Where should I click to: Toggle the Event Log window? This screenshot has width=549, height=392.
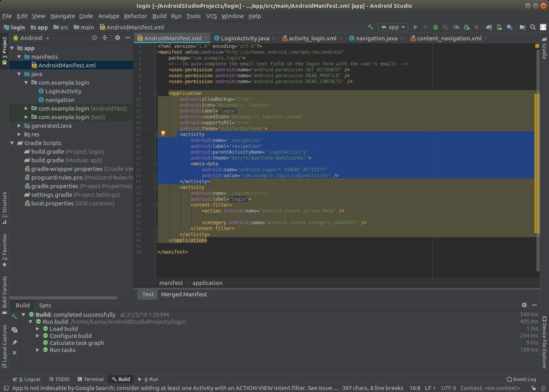(x=522, y=379)
